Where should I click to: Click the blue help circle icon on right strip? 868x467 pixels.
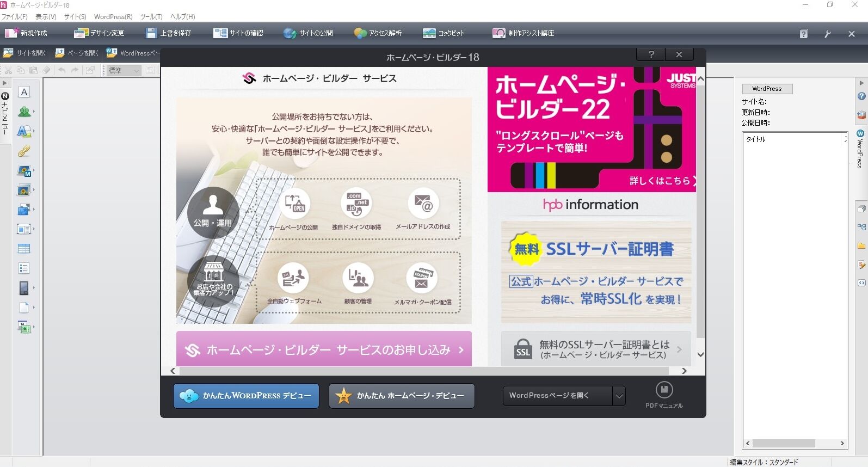click(861, 96)
